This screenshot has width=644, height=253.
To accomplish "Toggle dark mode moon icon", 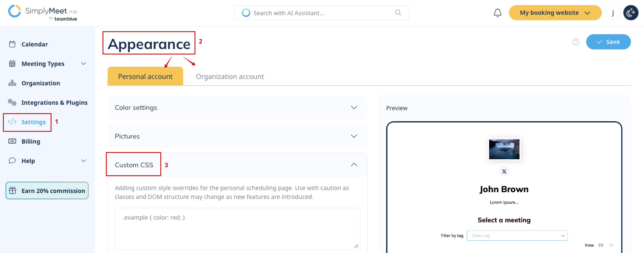I will click(x=631, y=13).
